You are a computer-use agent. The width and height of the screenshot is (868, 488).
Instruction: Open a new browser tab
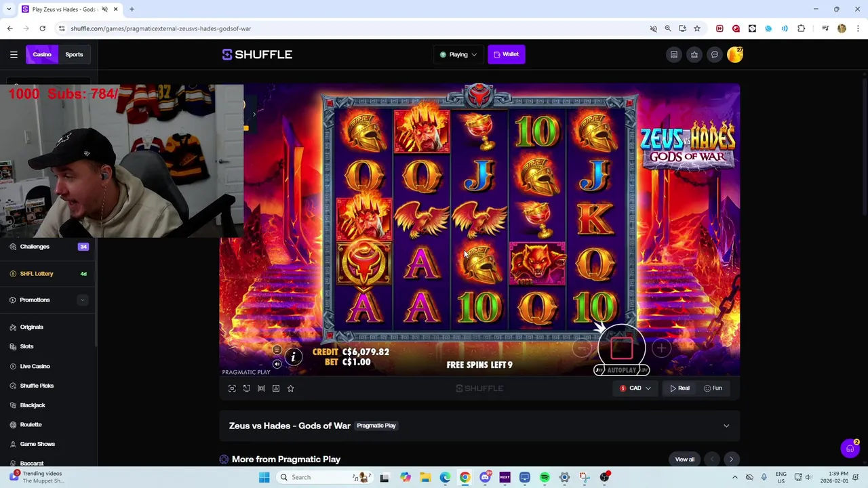pyautogui.click(x=132, y=9)
